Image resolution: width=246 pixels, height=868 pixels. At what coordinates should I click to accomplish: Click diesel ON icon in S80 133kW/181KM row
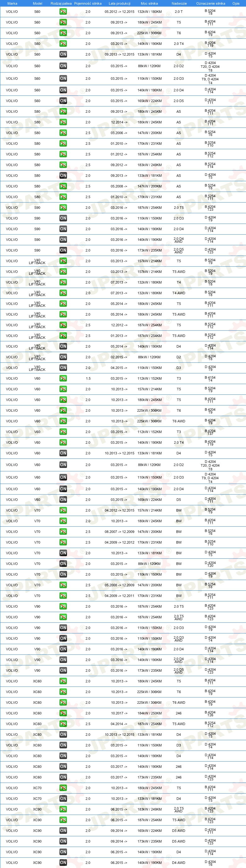(63, 176)
